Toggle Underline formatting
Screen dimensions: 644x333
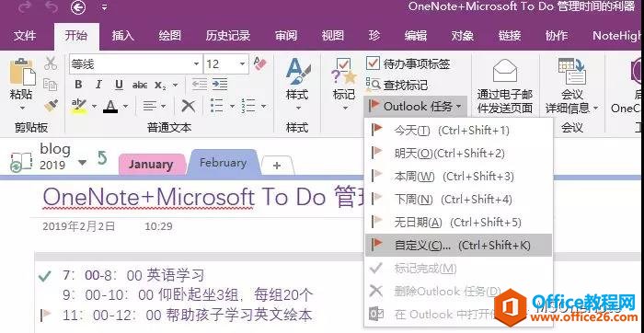(x=119, y=85)
